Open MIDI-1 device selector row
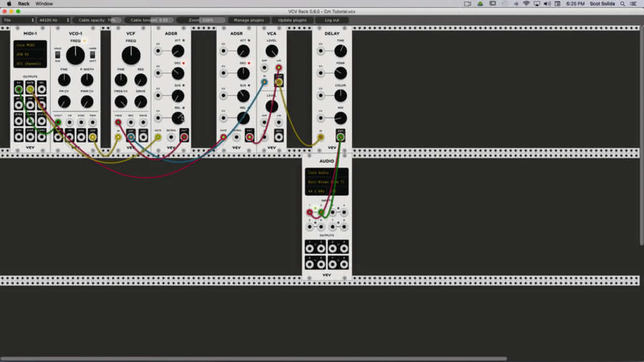The width and height of the screenshot is (644, 362). click(30, 55)
